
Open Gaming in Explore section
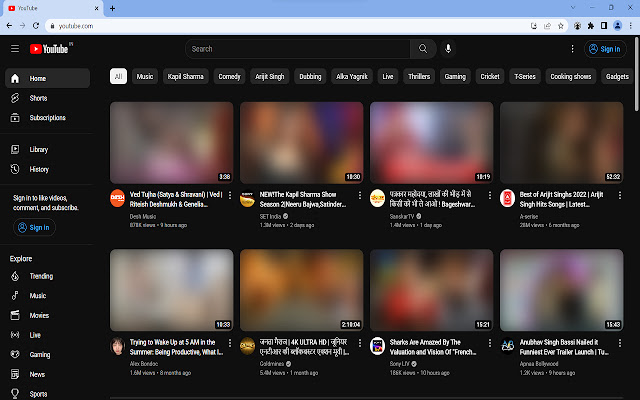[47, 354]
